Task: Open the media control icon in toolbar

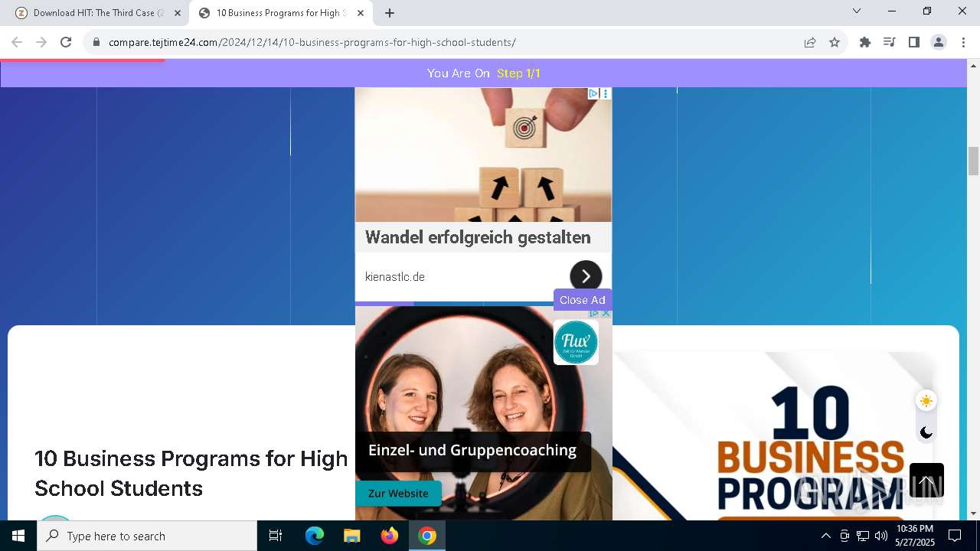Action: click(x=890, y=42)
